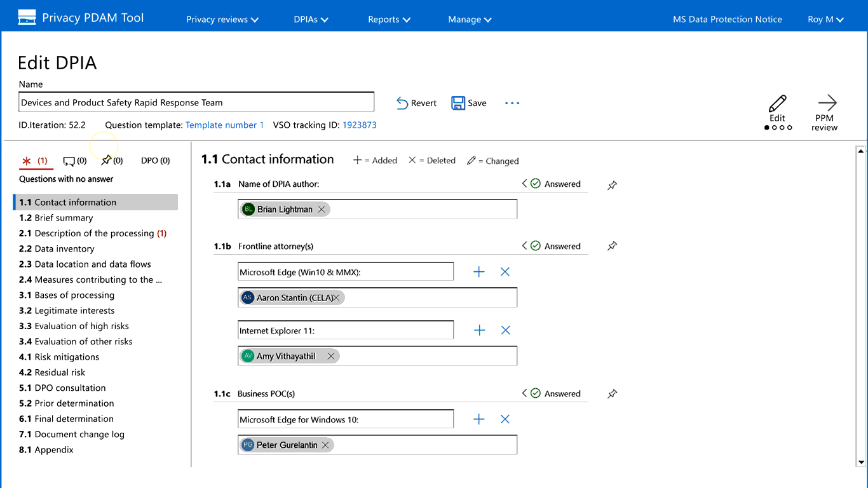Open the ellipsis more-options icon
Image resolution: width=868 pixels, height=488 pixels.
(x=512, y=103)
